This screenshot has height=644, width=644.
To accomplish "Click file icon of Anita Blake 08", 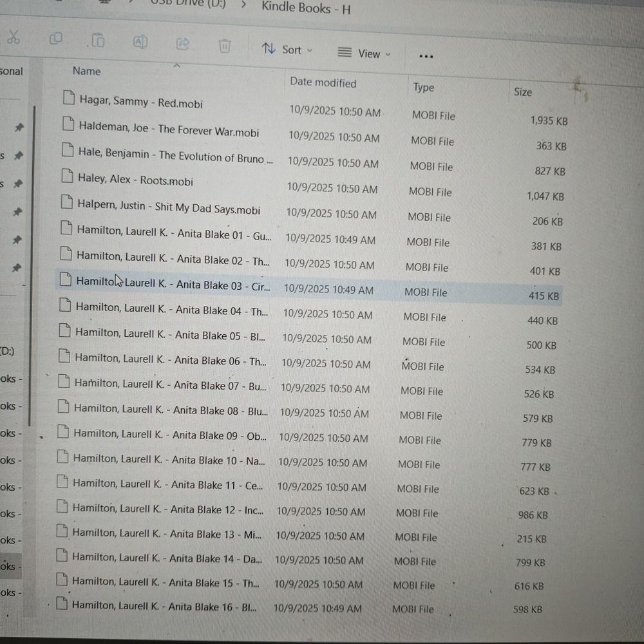I will click(x=63, y=406).
